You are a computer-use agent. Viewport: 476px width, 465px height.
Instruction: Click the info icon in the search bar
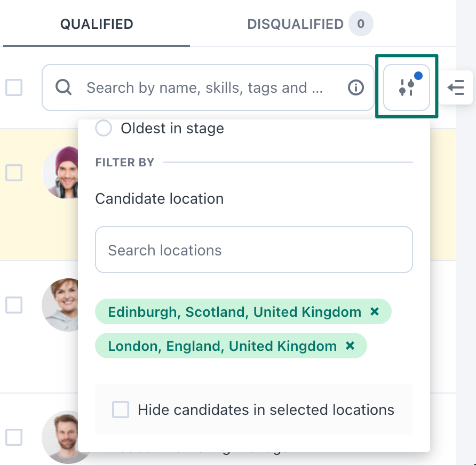click(355, 87)
